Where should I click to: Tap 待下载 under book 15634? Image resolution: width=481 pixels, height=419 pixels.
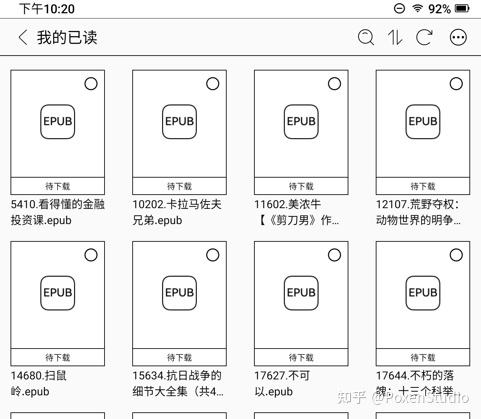(179, 357)
